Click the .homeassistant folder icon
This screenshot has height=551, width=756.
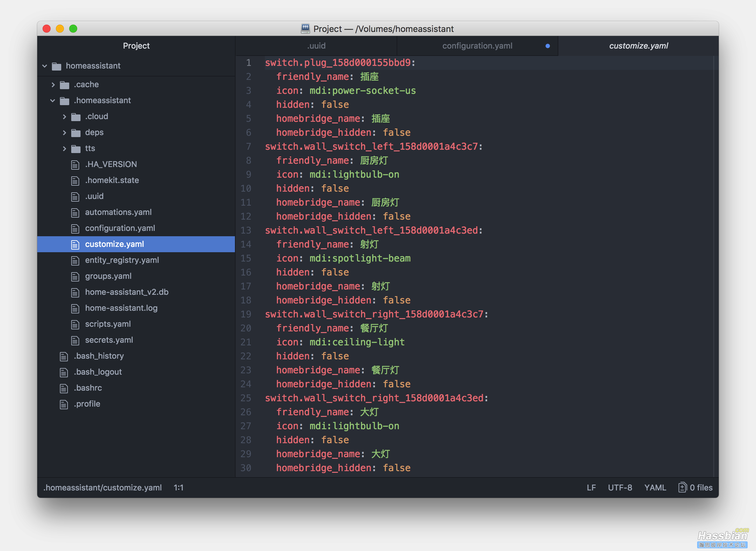click(64, 101)
